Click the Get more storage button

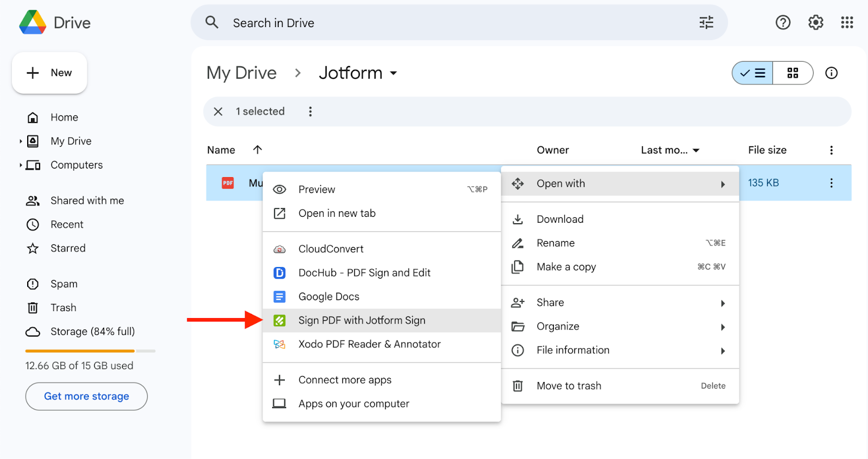coord(86,397)
